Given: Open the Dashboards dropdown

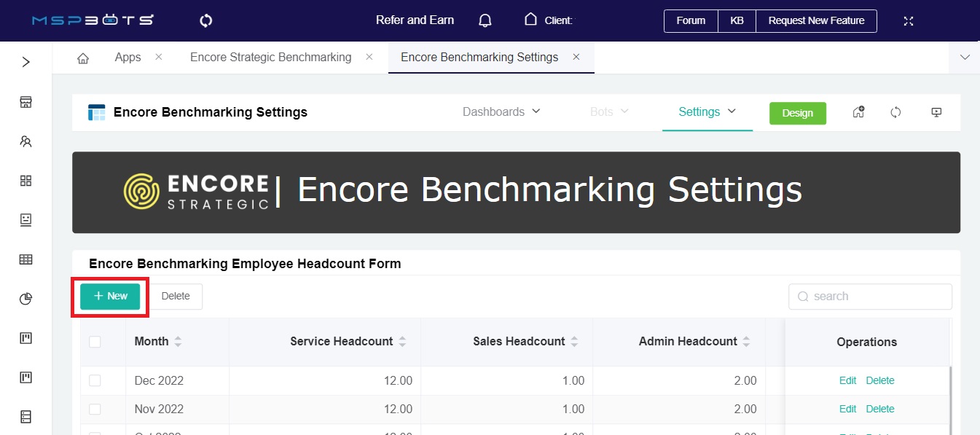Looking at the screenshot, I should pyautogui.click(x=501, y=111).
